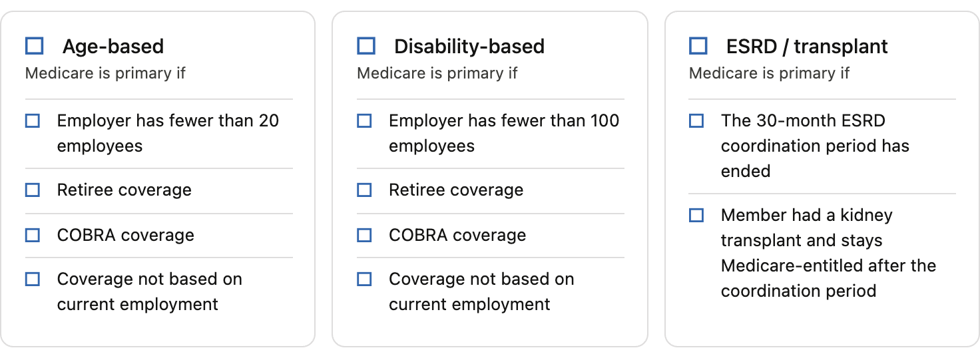
Task: Tick Retiree coverage under Age-based
Action: (x=33, y=190)
